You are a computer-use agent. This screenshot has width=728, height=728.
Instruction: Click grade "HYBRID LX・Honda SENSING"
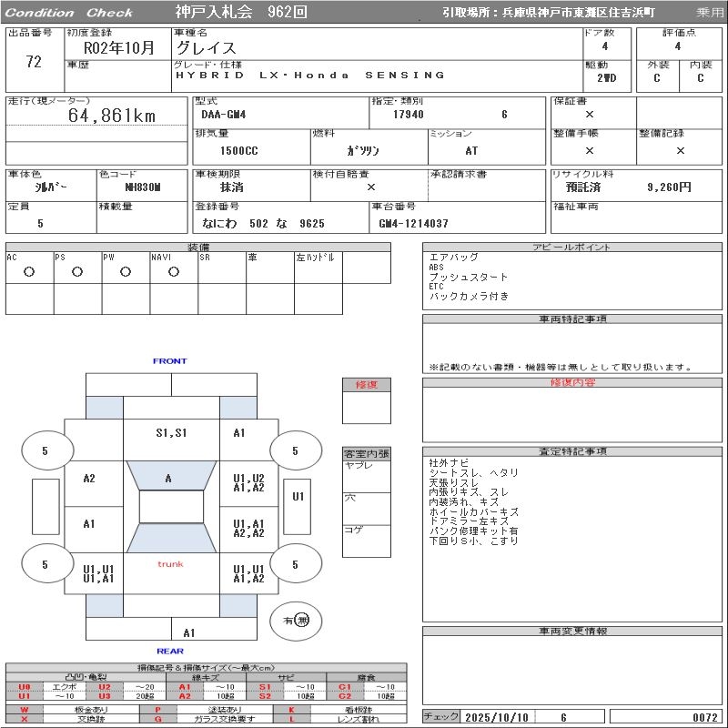click(x=310, y=75)
